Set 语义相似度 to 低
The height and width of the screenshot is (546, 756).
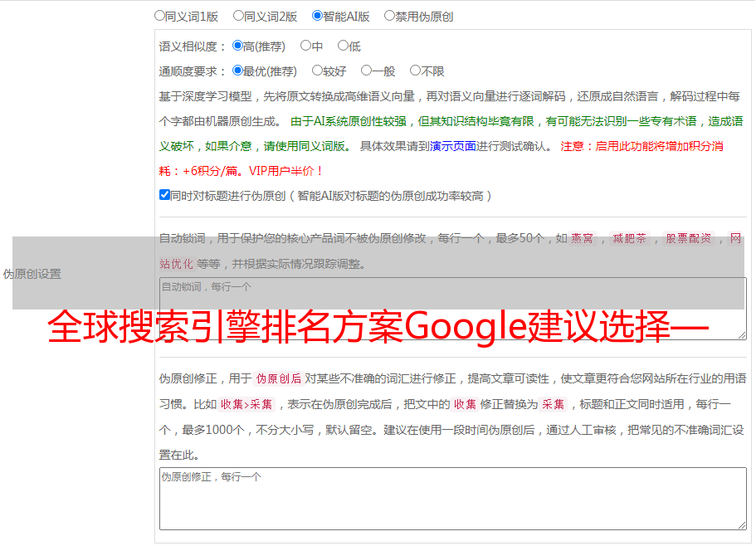(343, 46)
